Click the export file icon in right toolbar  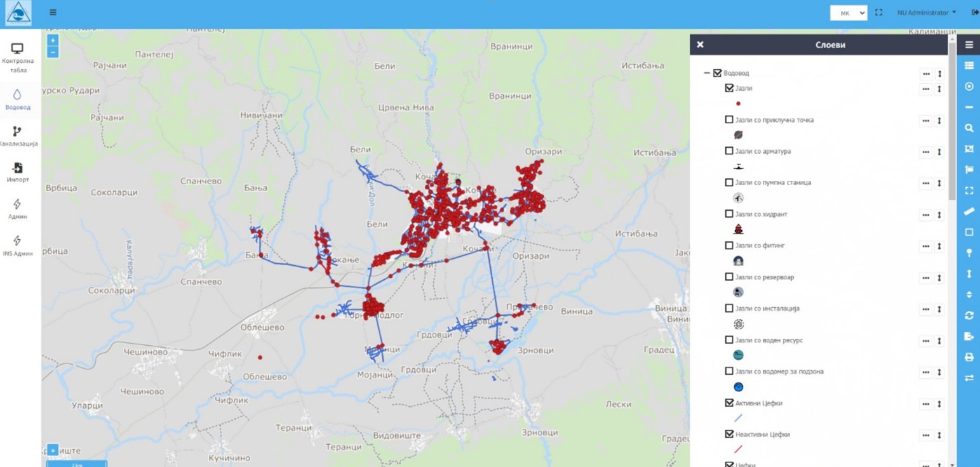[x=969, y=336]
